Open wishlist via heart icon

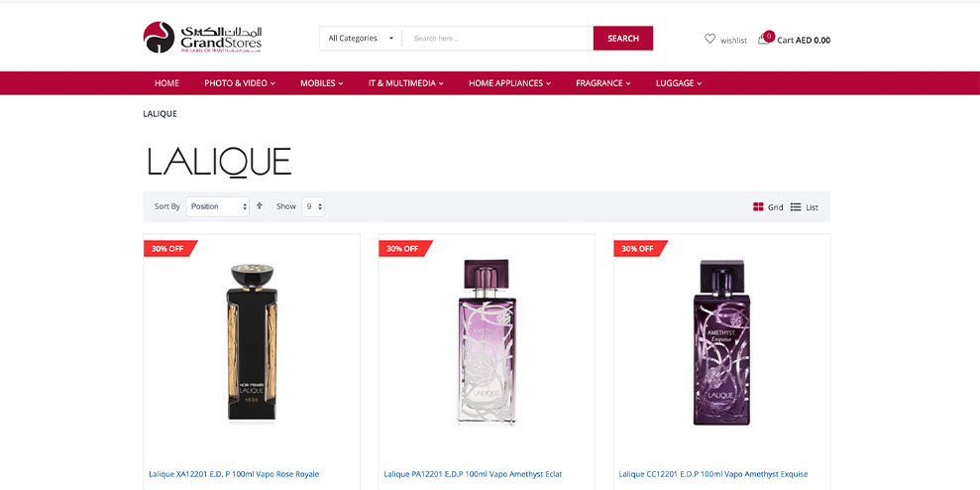click(x=710, y=39)
